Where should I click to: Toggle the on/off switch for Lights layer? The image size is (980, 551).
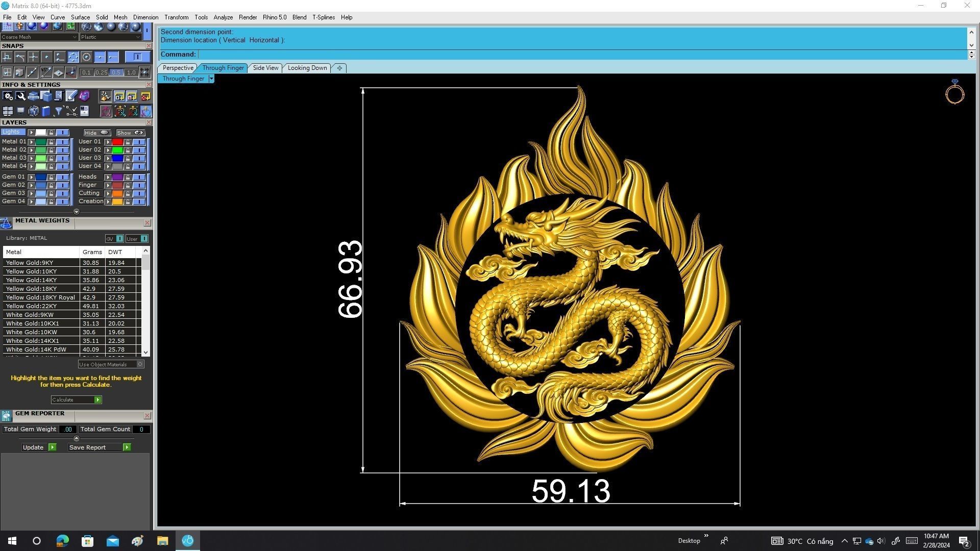click(62, 132)
